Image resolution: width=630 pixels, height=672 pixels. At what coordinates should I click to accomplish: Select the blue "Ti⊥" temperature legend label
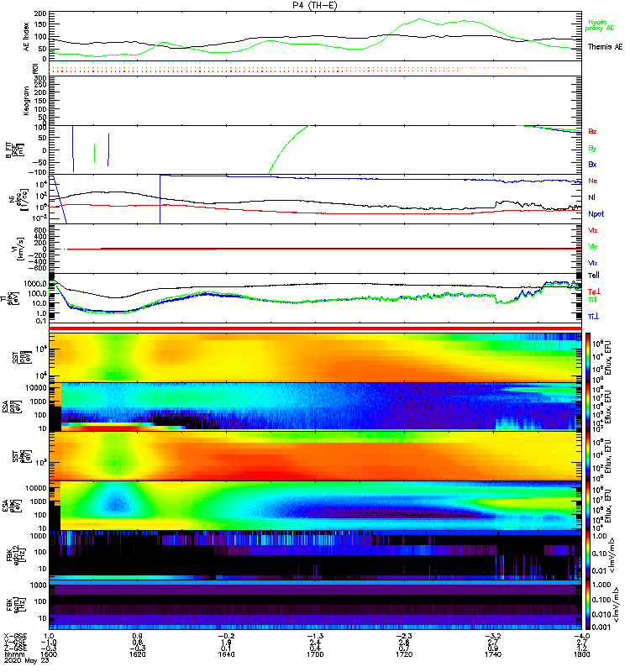click(593, 317)
